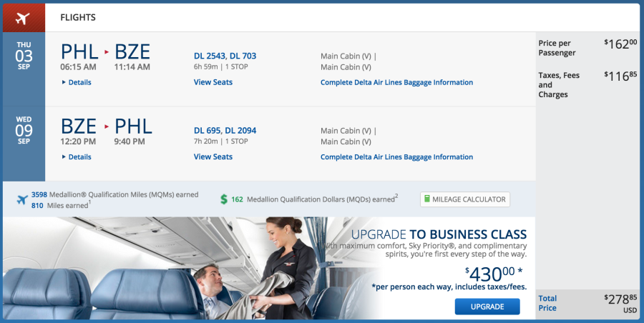Open flight DL 703 link
Image resolution: width=644 pixels, height=323 pixels.
point(243,56)
